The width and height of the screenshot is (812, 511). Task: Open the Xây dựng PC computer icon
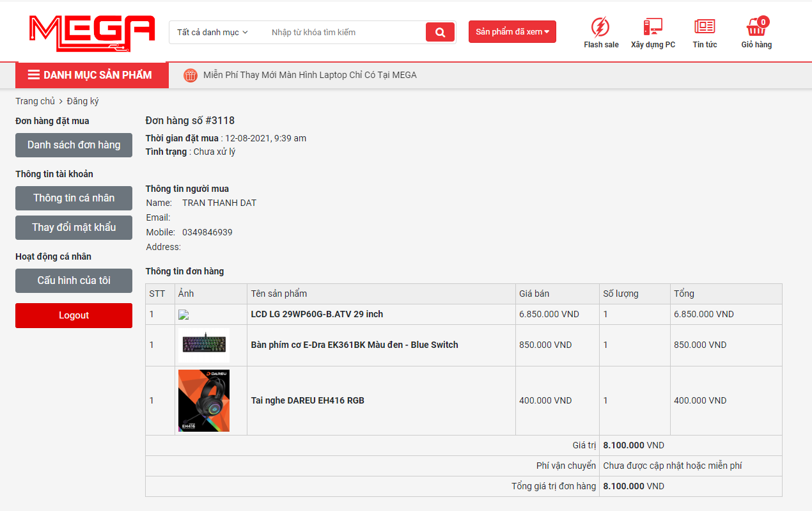click(x=652, y=27)
